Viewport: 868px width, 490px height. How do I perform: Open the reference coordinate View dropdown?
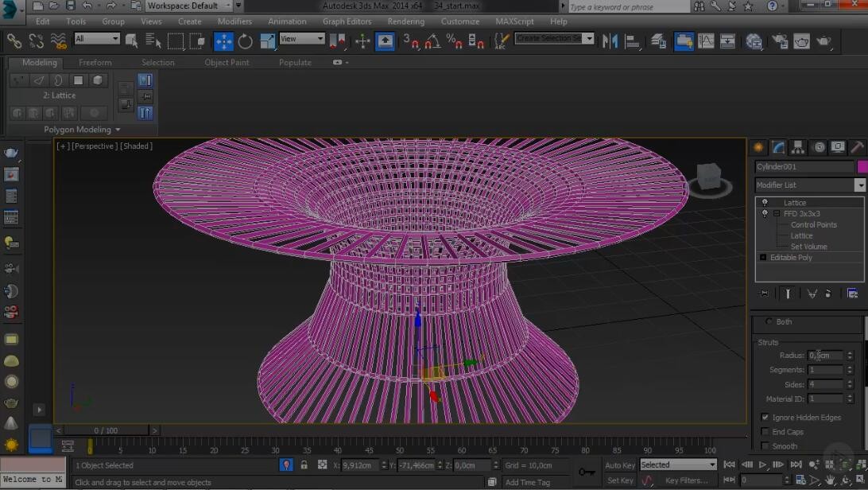pos(302,38)
